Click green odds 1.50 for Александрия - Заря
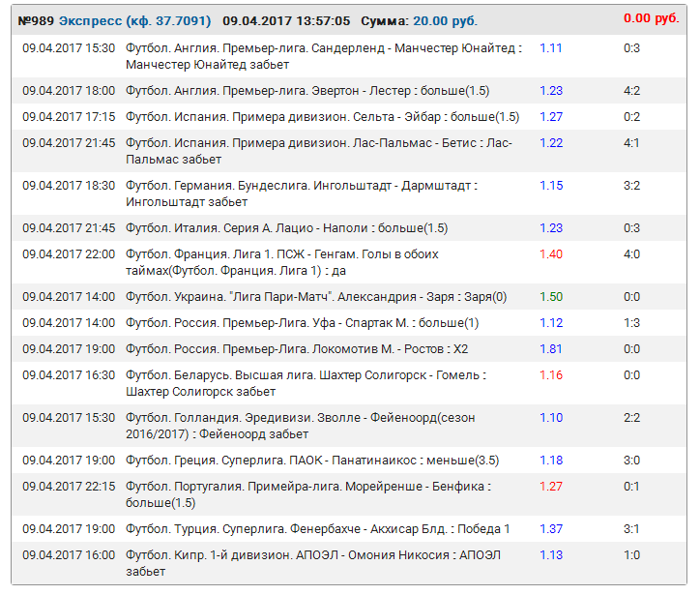The width and height of the screenshot is (700, 595). point(551,297)
